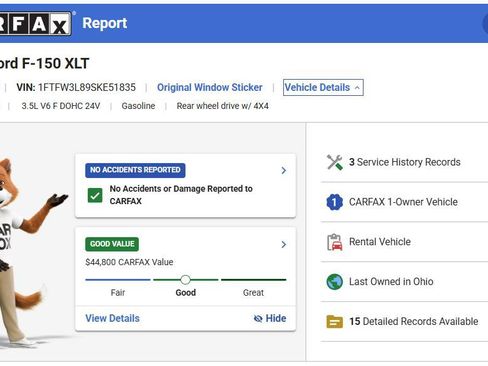Open CARFAX 1-Owner Vehicle row
488x366 pixels.
point(404,202)
